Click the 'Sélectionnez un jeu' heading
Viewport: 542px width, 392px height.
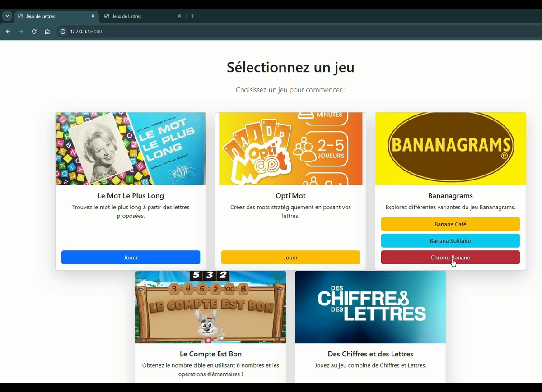coord(290,67)
